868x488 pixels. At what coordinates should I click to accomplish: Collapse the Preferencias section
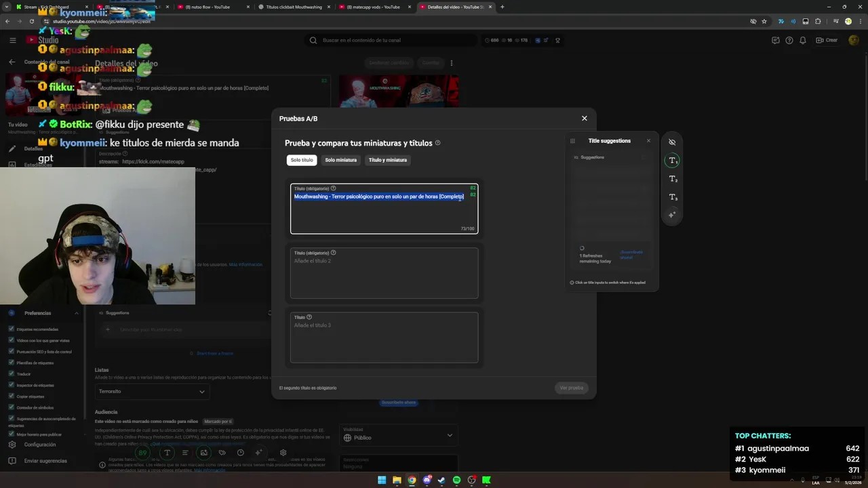point(77,313)
